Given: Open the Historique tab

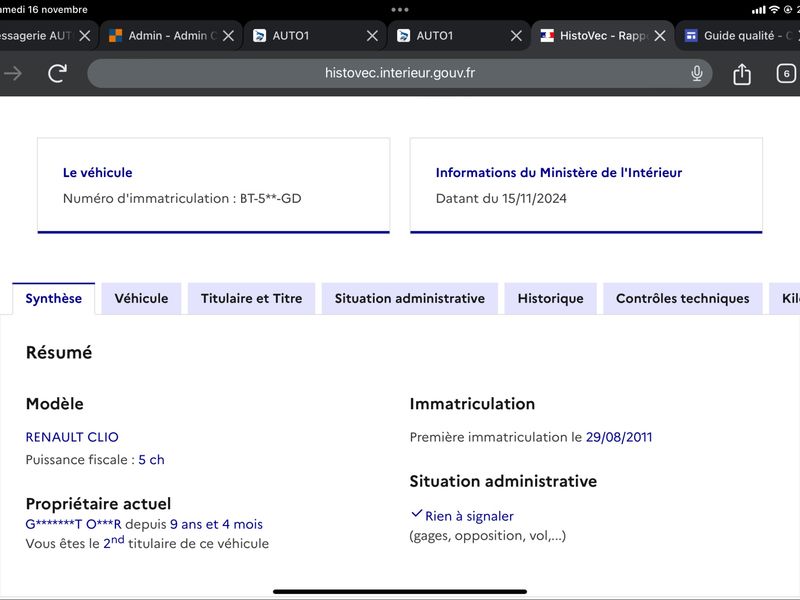Looking at the screenshot, I should (551, 298).
